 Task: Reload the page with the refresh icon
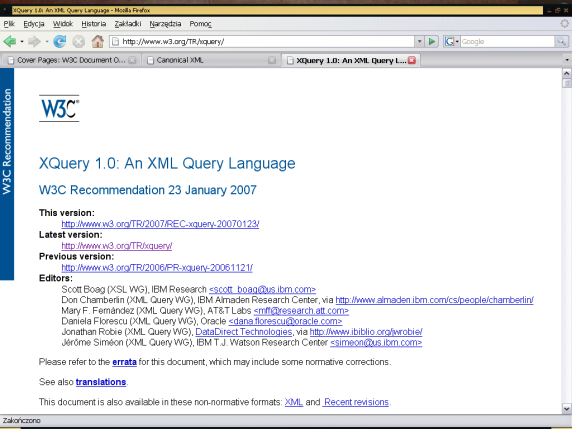[x=59, y=42]
